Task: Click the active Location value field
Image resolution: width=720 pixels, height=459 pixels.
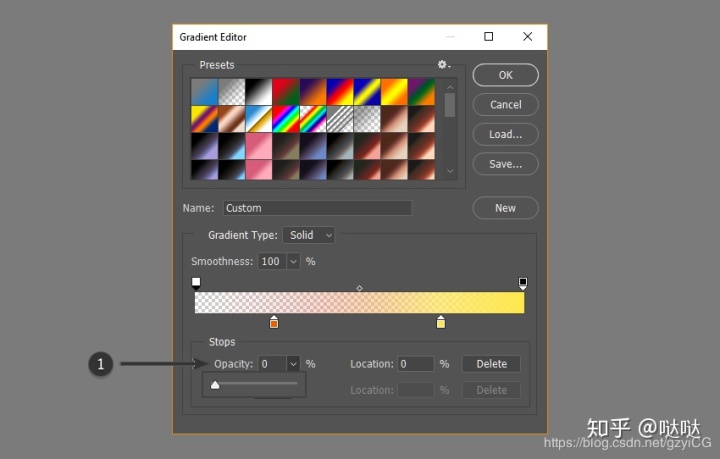Action: click(x=416, y=364)
